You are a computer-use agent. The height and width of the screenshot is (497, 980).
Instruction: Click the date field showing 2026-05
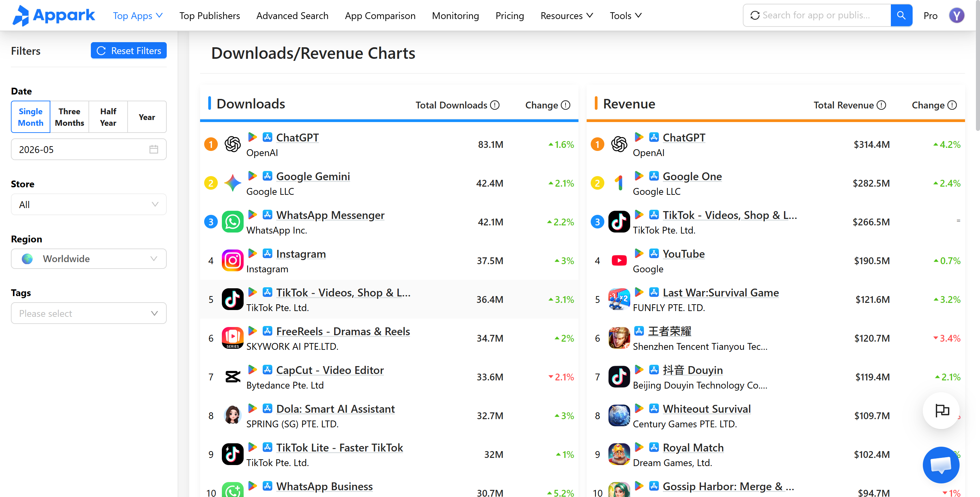88,149
